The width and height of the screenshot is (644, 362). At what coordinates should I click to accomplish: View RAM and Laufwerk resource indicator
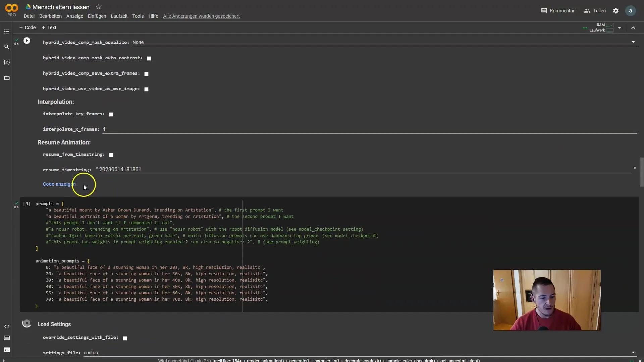pos(602,27)
